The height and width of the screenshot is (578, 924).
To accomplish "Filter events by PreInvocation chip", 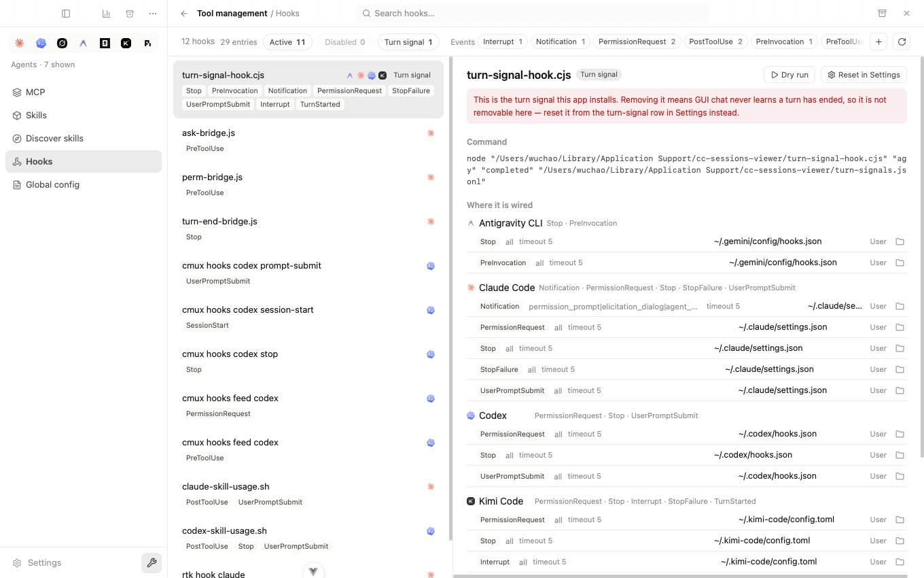I will [x=785, y=41].
